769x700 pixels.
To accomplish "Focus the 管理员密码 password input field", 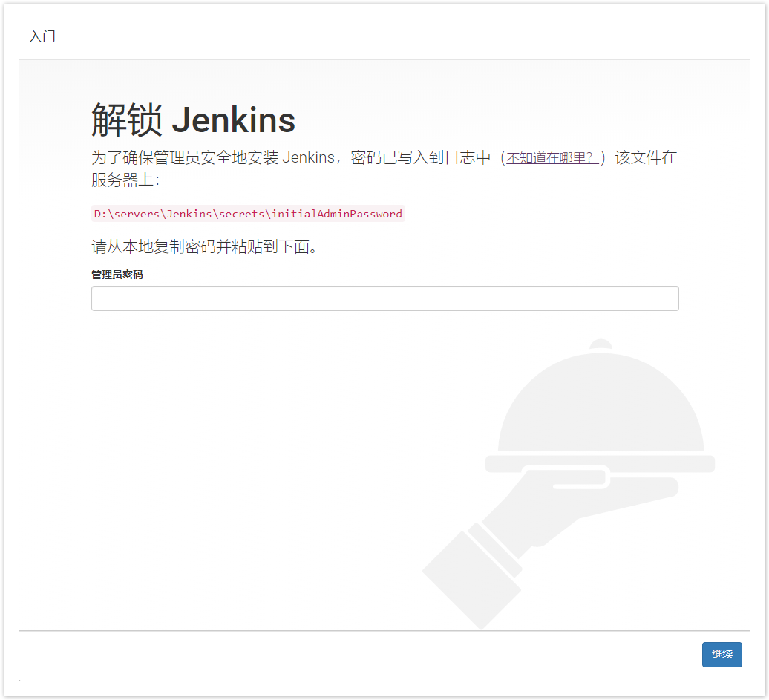I will click(385, 298).
